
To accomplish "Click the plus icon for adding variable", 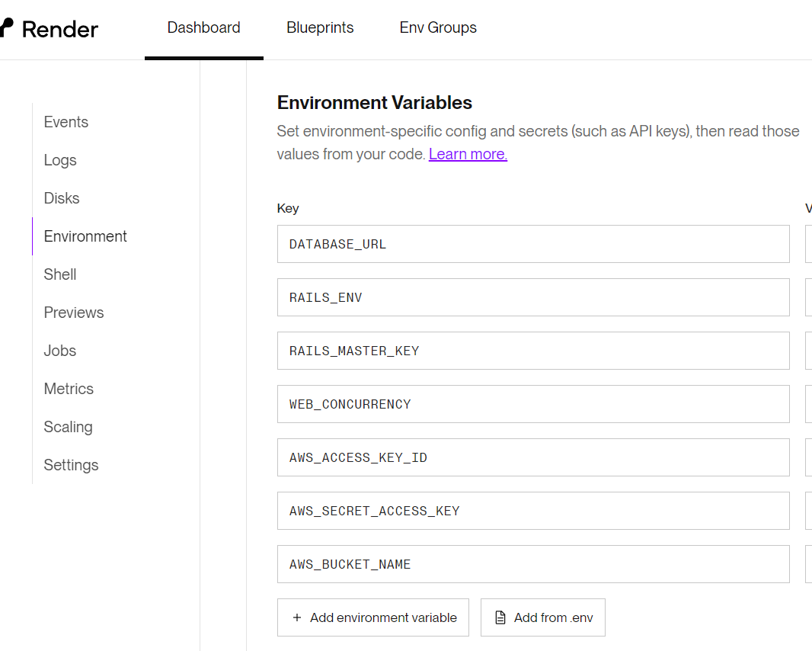I will click(297, 617).
